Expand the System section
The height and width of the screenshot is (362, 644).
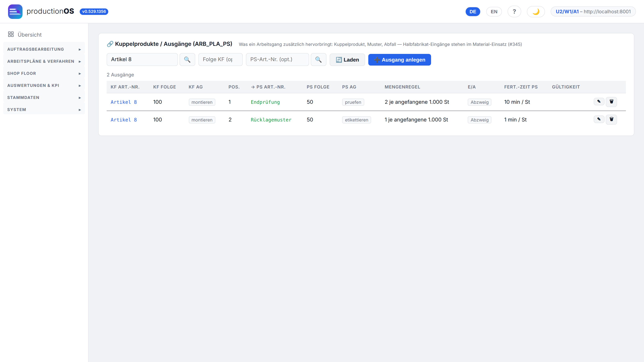pyautogui.click(x=44, y=110)
